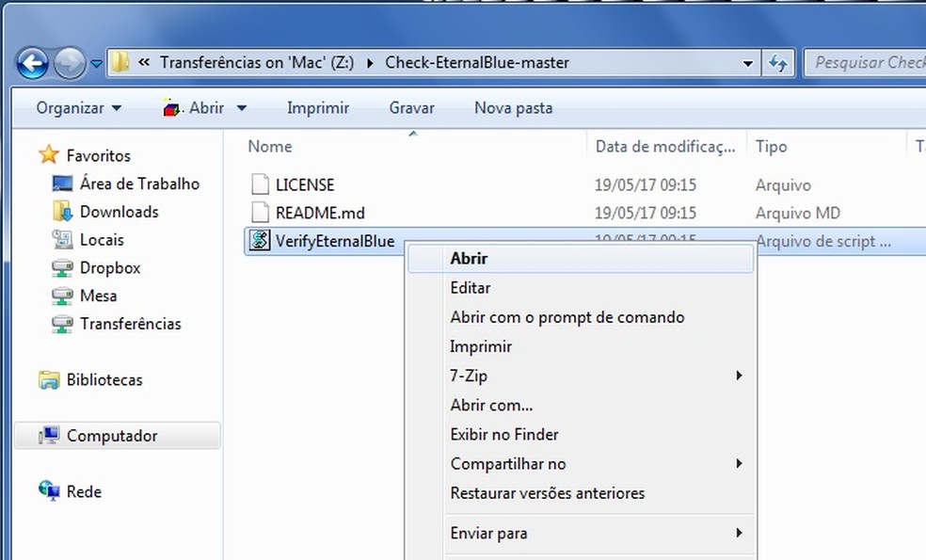This screenshot has width=926, height=560.
Task: Open Bibliotecas in navigation pane
Action: (x=104, y=380)
